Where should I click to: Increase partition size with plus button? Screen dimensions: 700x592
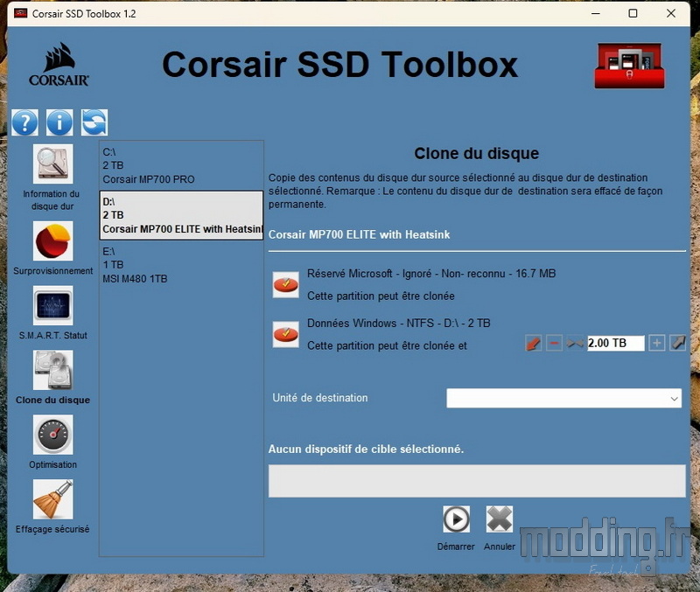[x=657, y=343]
